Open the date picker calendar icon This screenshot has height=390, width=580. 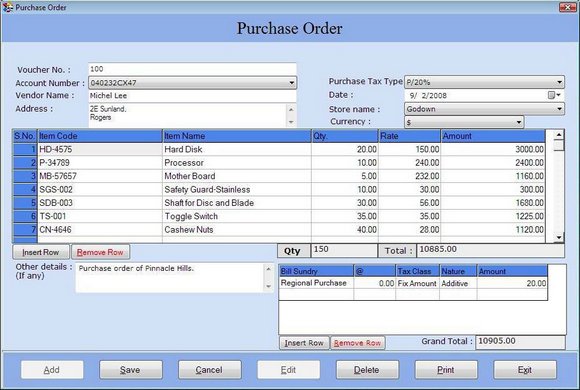(x=552, y=95)
